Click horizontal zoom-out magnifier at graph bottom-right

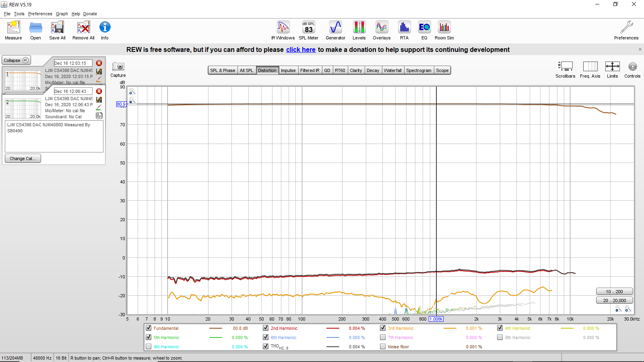[618, 309]
